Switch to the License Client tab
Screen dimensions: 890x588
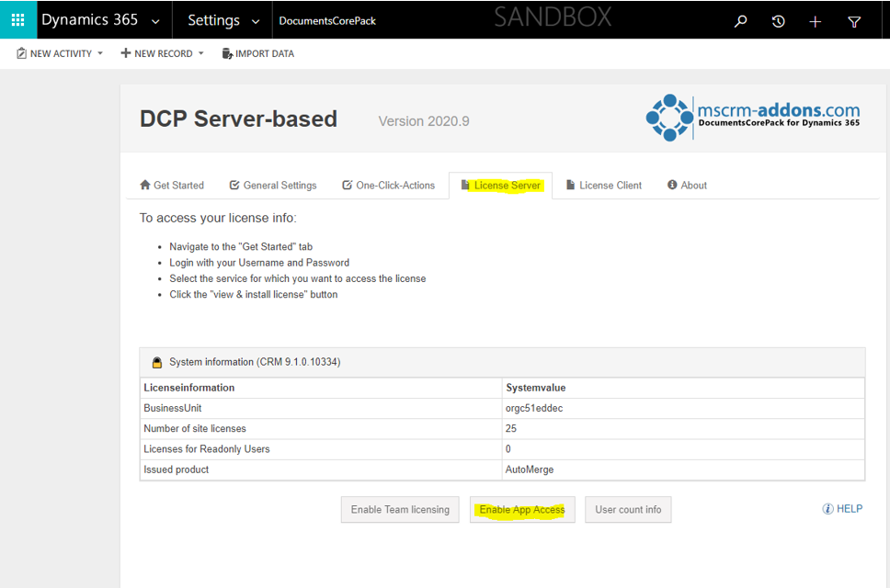pyautogui.click(x=604, y=186)
